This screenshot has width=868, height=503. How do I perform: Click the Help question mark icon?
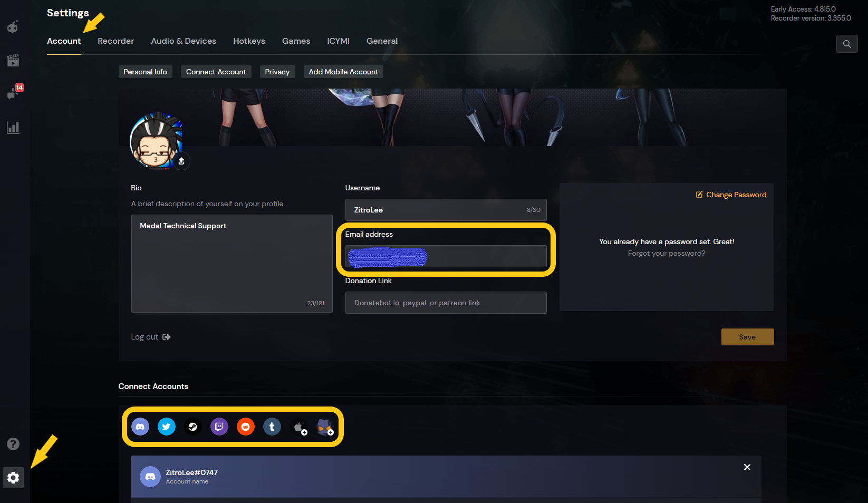13,443
